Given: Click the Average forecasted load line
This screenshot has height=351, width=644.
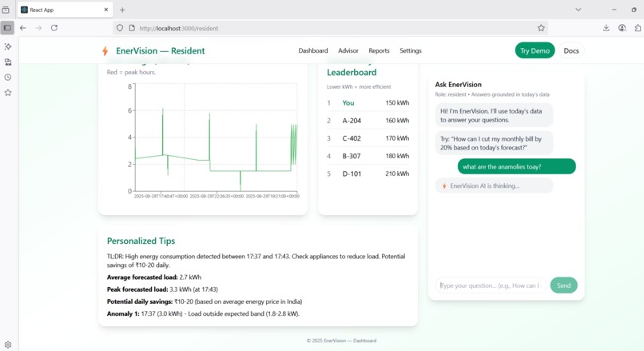Looking at the screenshot, I should (x=154, y=277).
